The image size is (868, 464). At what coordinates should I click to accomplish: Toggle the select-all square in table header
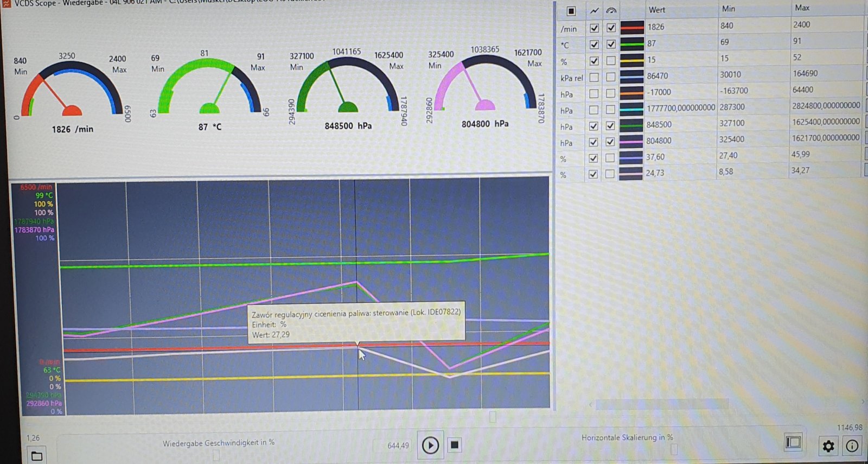(x=571, y=11)
